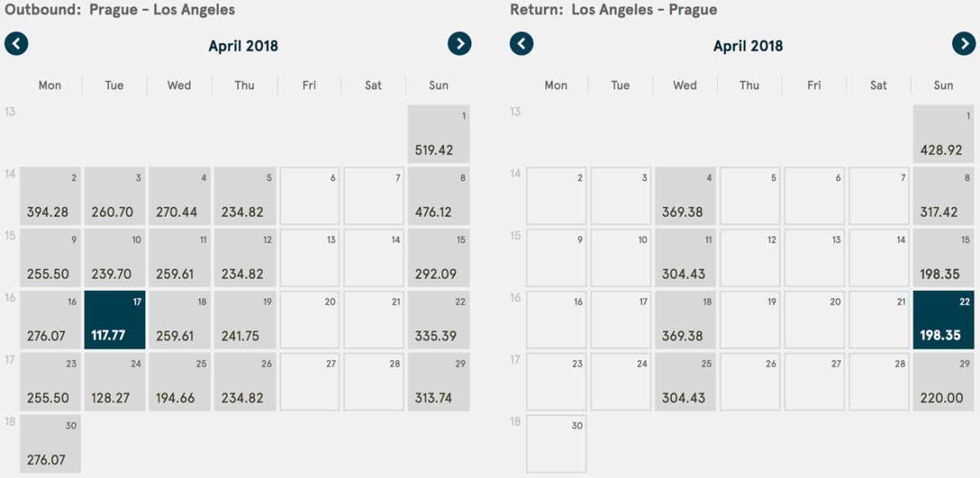
Task: Select return April 4 fare 369.38
Action: pyautogui.click(x=685, y=196)
